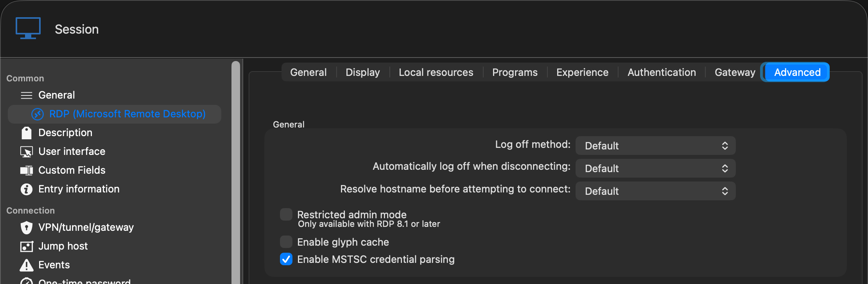Open the Log off method dropdown
The width and height of the screenshot is (868, 284).
click(656, 146)
